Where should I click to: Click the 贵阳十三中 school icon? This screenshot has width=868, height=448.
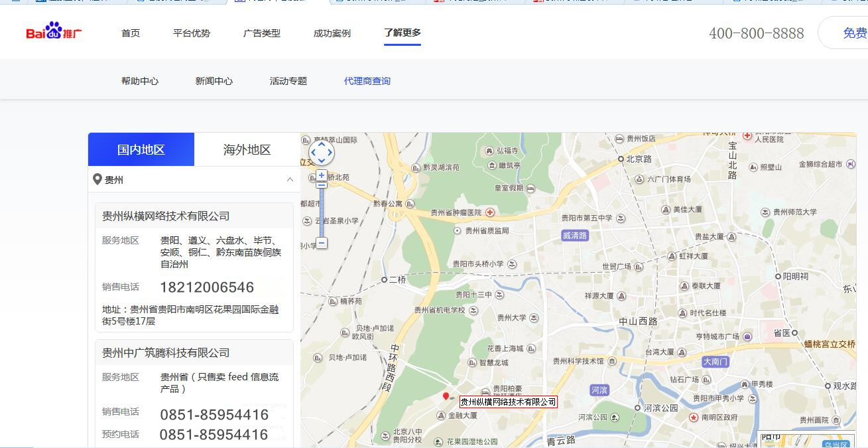[499, 295]
